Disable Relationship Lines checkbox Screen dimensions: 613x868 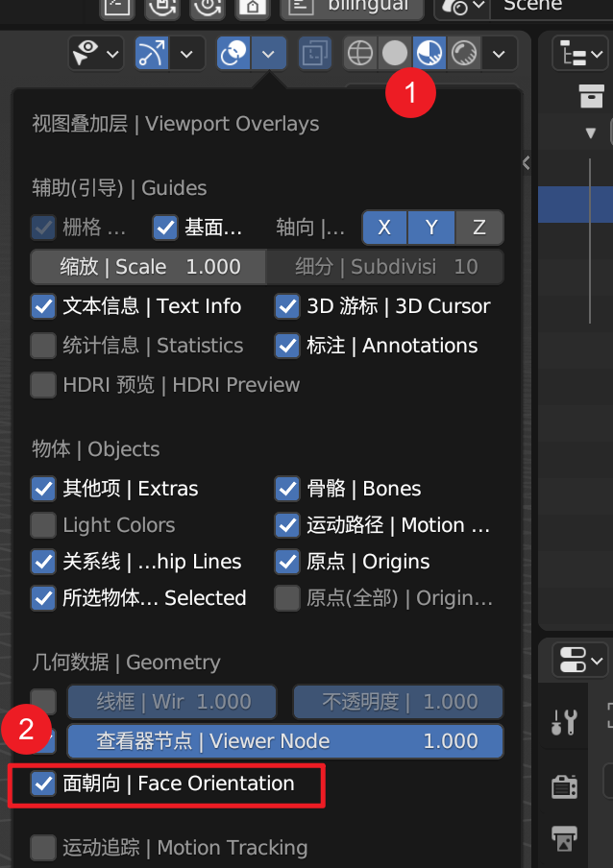point(43,562)
